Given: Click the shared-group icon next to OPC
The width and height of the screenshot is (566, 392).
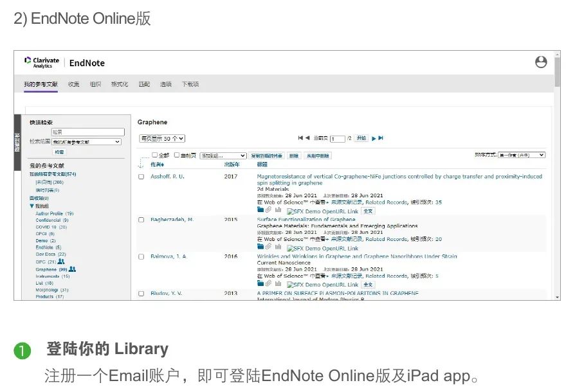Looking at the screenshot, I should (x=61, y=262).
